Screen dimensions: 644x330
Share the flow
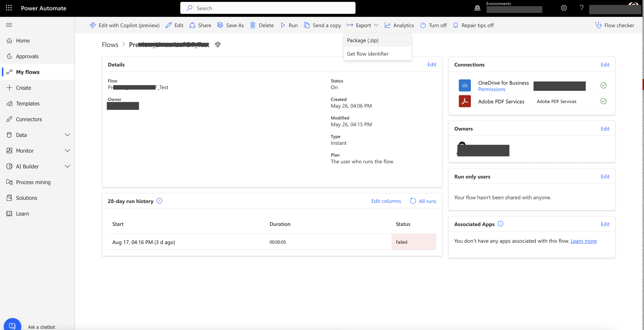pyautogui.click(x=200, y=25)
